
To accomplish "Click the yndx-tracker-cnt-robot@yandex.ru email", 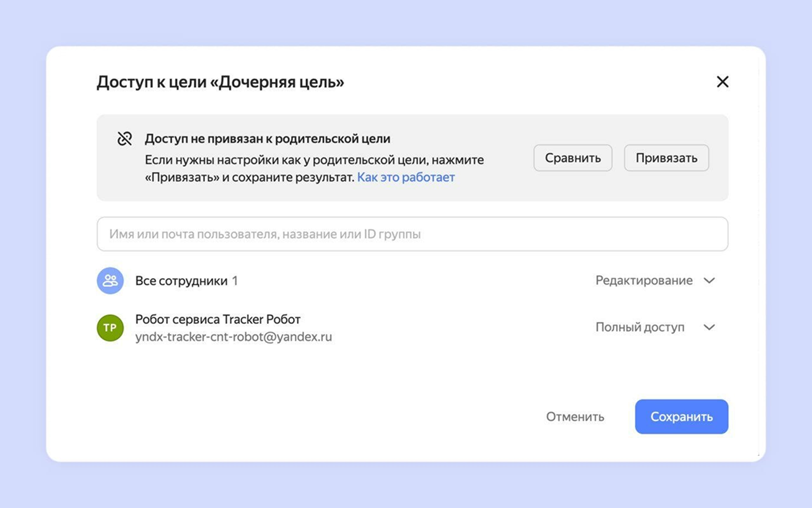I will [233, 337].
